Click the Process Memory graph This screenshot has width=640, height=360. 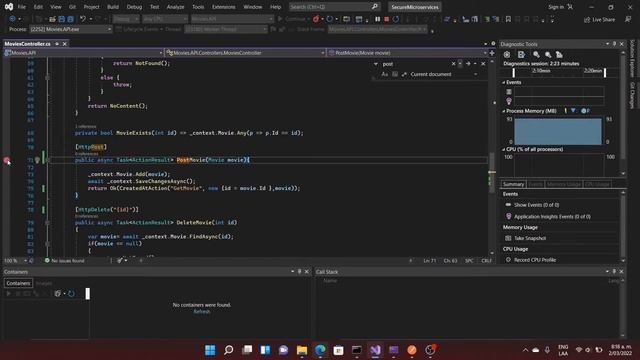[557, 131]
